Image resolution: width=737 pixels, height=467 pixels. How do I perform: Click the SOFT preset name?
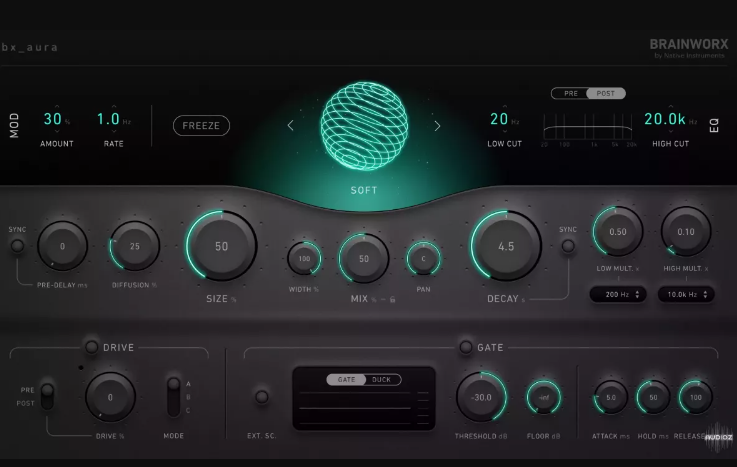(x=364, y=190)
